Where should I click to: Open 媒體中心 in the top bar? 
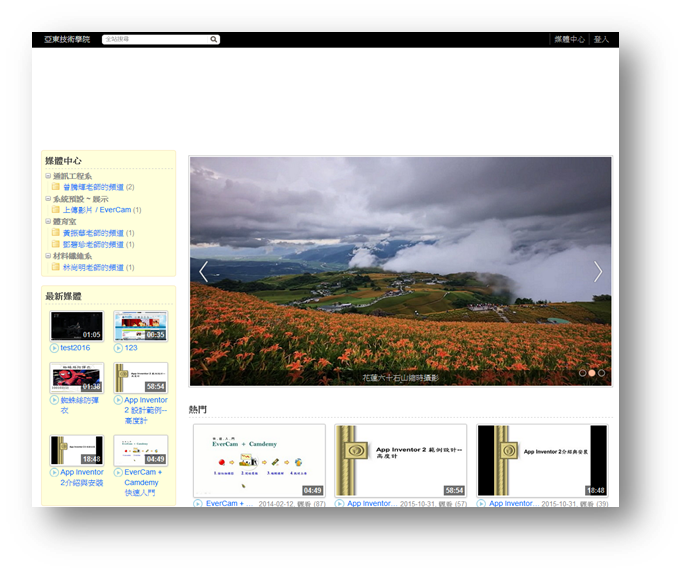click(x=569, y=39)
